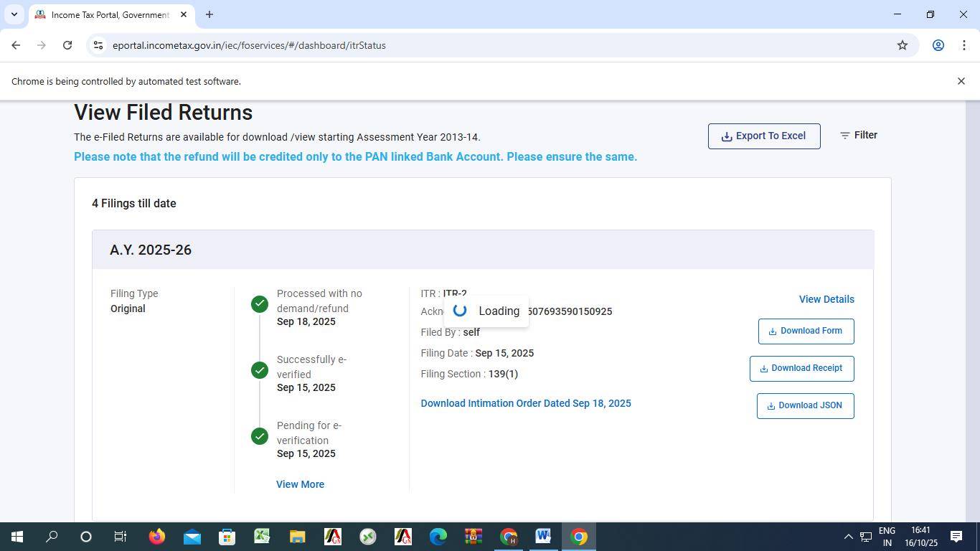Download JSON of the return
This screenshot has height=551, width=980.
click(x=804, y=405)
